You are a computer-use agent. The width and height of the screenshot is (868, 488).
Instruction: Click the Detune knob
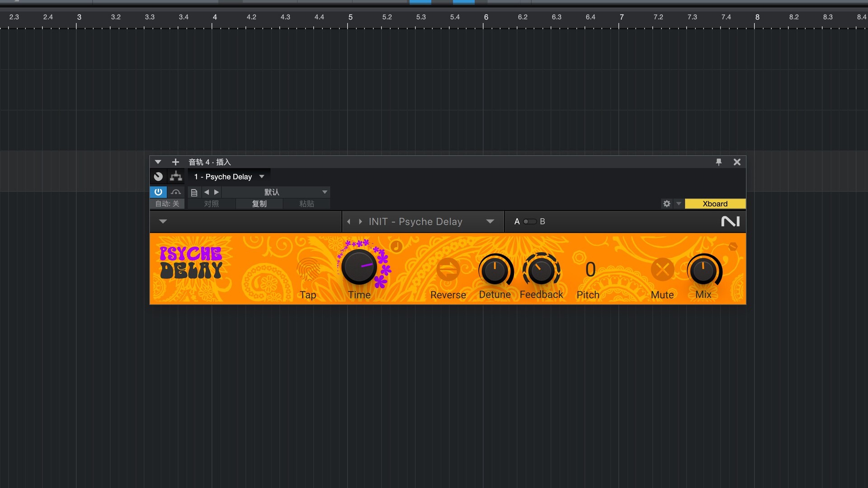495,270
